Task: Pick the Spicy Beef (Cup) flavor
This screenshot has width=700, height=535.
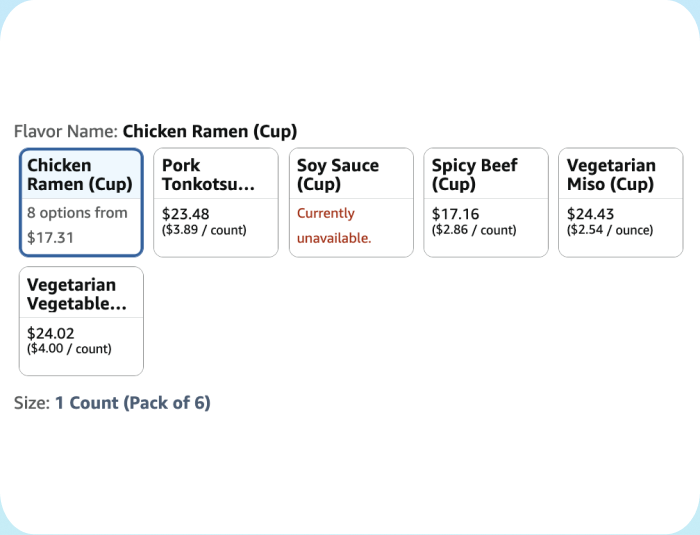Action: click(x=486, y=202)
